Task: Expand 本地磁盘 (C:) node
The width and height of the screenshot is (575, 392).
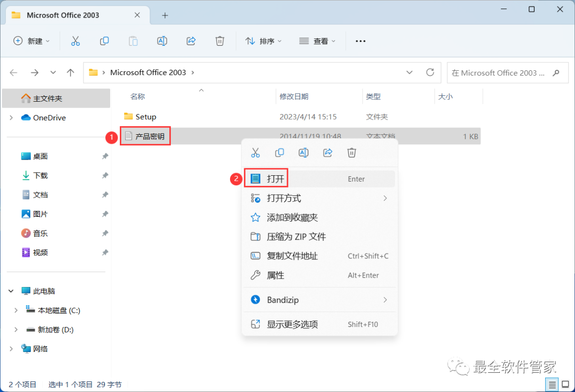Action: coord(16,311)
